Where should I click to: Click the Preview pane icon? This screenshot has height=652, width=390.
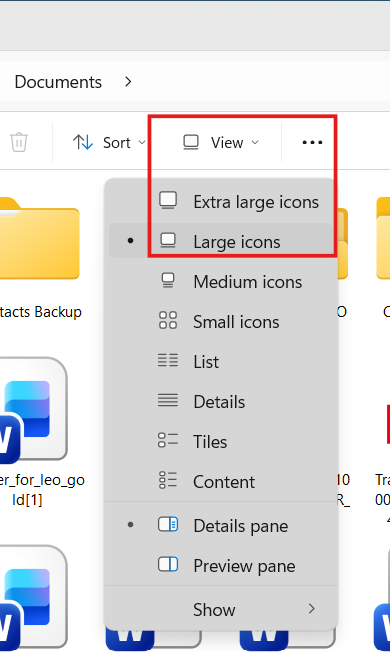(168, 564)
